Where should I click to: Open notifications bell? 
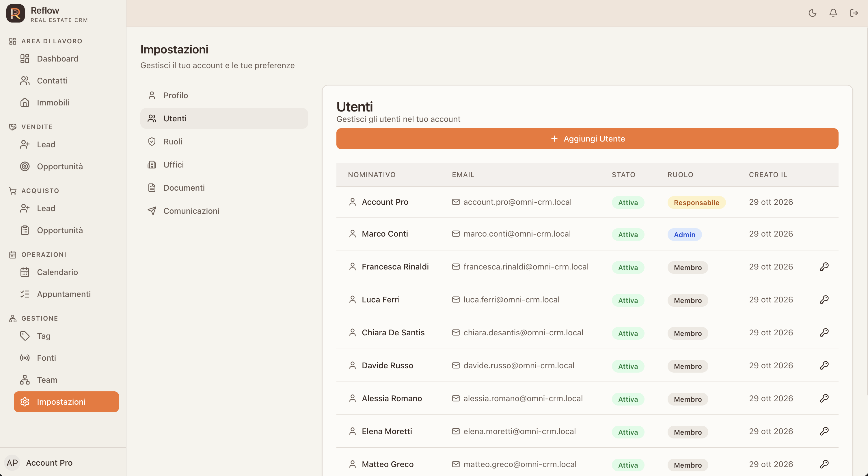click(x=833, y=13)
